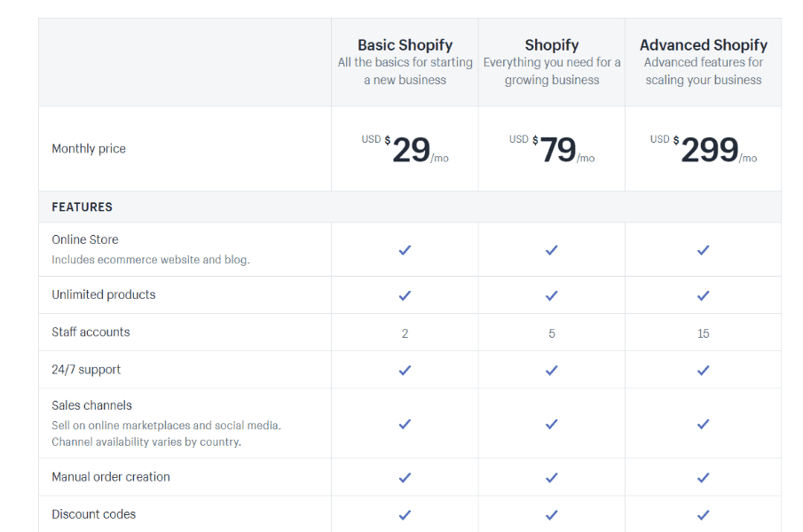
Task: Click the Shopify plan column heading
Action: [x=552, y=45]
